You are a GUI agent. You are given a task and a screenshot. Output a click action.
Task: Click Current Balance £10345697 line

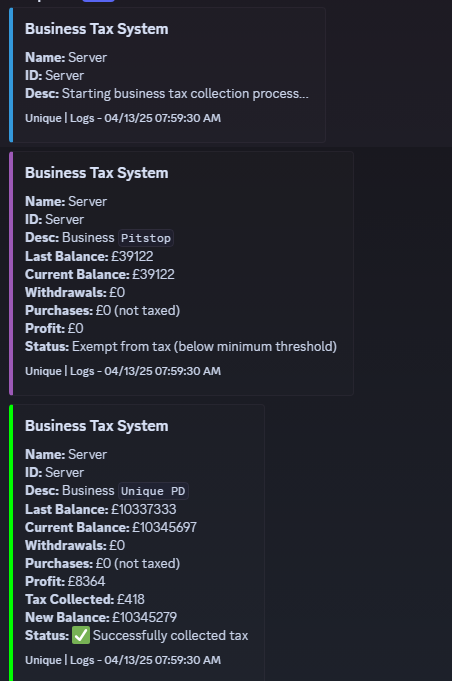tap(111, 527)
